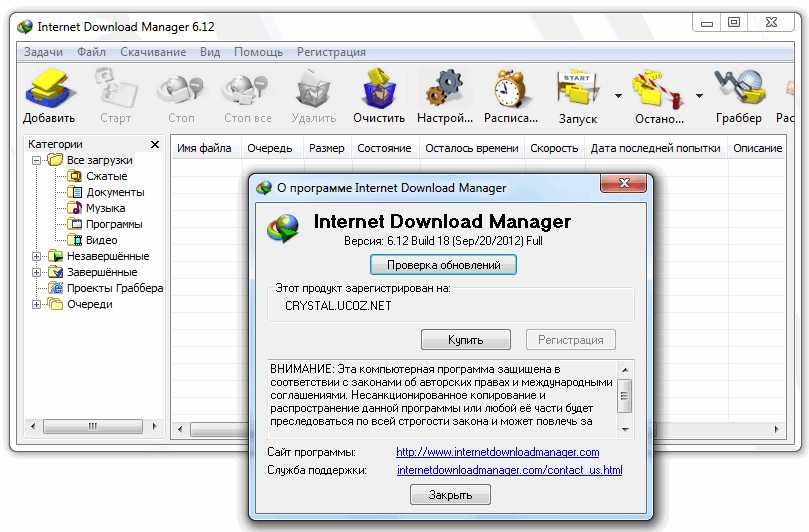Click the Купить button

pyautogui.click(x=466, y=340)
